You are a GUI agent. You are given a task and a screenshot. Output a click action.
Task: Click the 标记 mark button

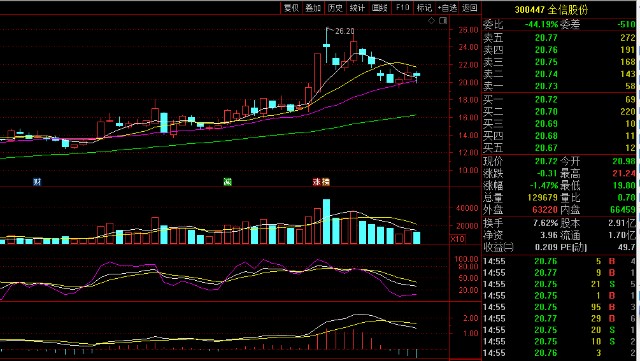[424, 8]
